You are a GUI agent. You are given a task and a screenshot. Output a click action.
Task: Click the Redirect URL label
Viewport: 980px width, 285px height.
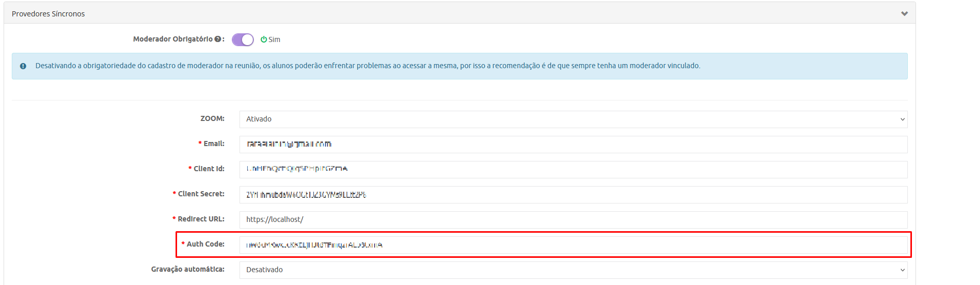(x=201, y=219)
